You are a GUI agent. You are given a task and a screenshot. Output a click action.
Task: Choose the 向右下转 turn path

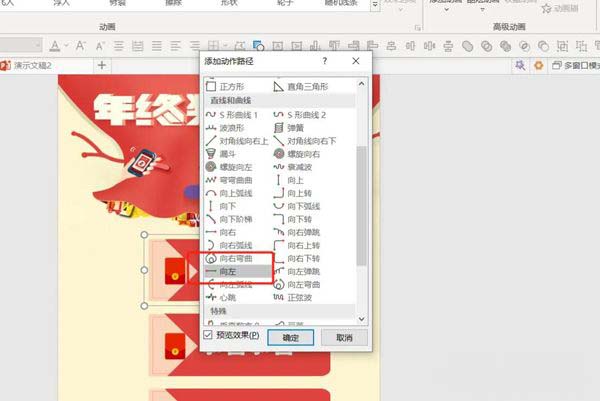click(297, 258)
